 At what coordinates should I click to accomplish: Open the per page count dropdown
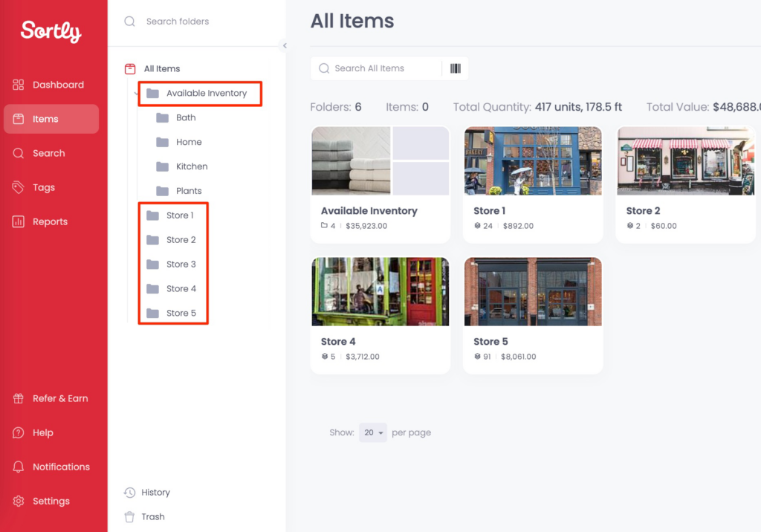373,432
